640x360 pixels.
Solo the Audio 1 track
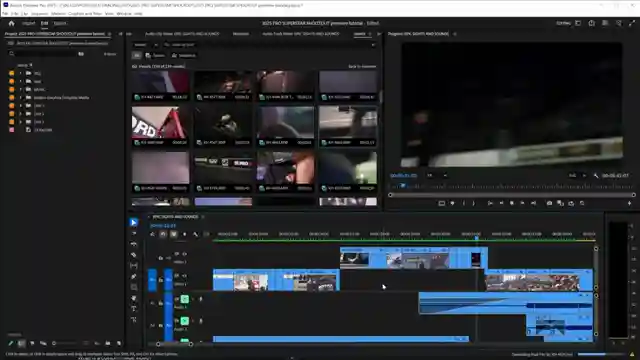point(193,299)
